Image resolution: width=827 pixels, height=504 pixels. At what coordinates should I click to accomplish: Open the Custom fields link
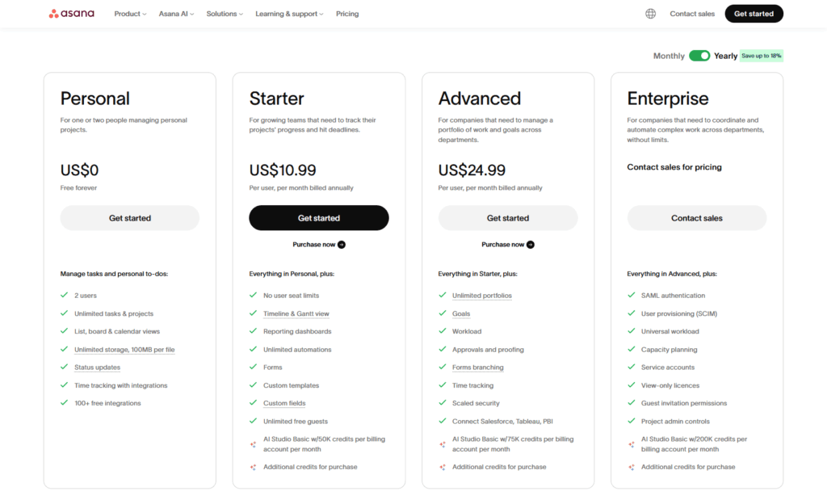[x=284, y=403]
